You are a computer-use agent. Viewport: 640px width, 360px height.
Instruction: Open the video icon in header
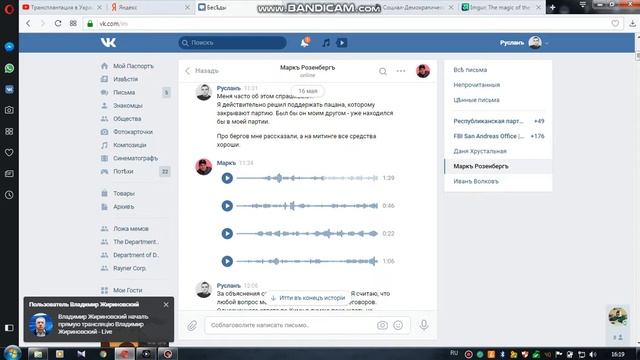[x=342, y=42]
